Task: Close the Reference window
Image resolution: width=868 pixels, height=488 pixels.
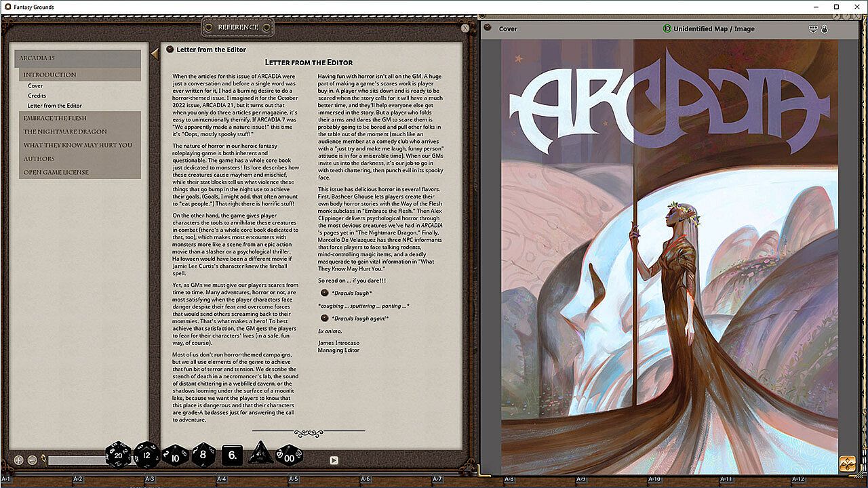Action: point(465,28)
